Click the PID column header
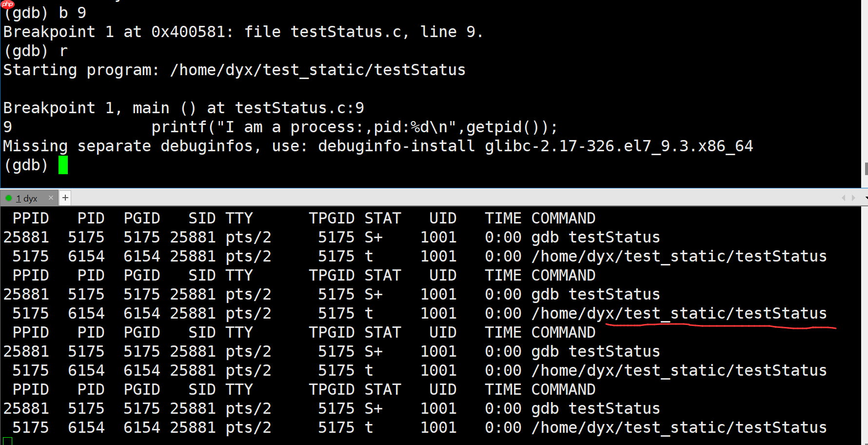Viewport: 868px width, 445px height. (x=91, y=218)
